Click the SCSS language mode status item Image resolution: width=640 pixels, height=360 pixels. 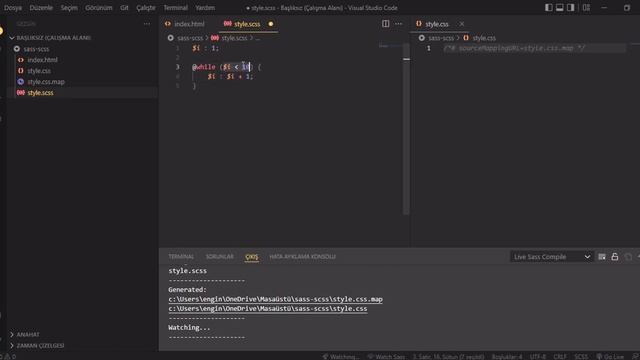[x=581, y=357]
